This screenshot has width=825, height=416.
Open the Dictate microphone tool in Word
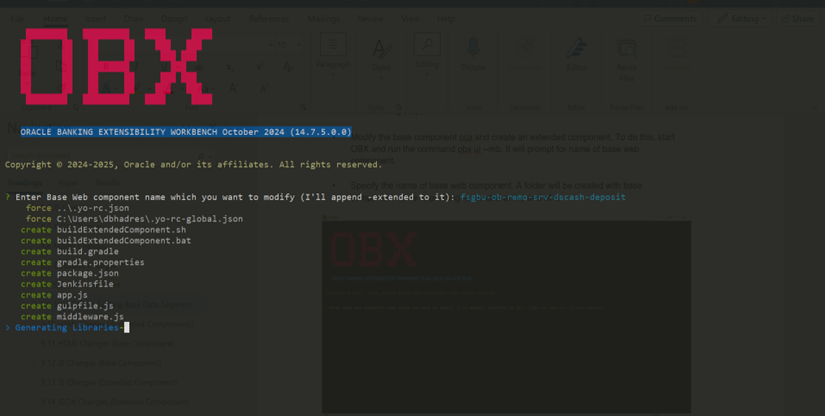473,54
